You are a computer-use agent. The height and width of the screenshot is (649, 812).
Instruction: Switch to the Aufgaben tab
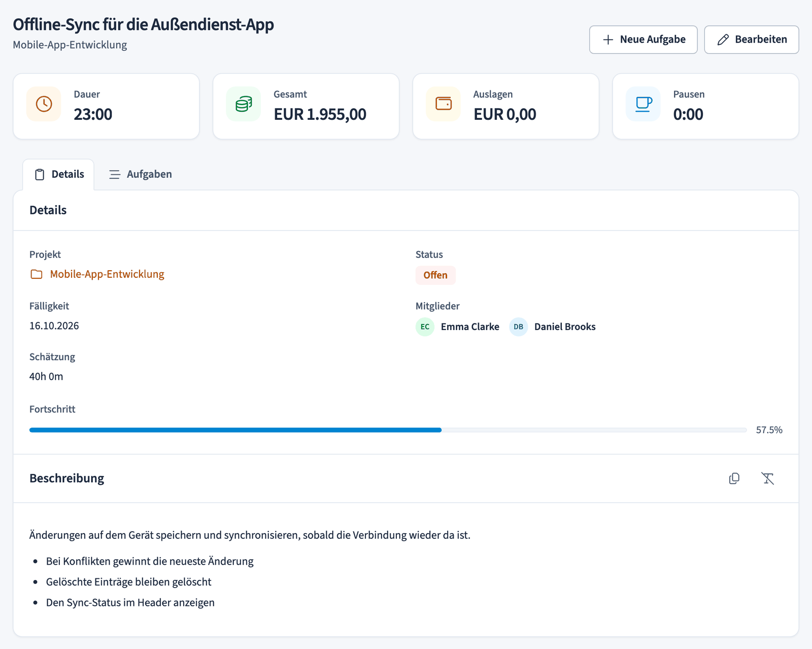pyautogui.click(x=141, y=175)
